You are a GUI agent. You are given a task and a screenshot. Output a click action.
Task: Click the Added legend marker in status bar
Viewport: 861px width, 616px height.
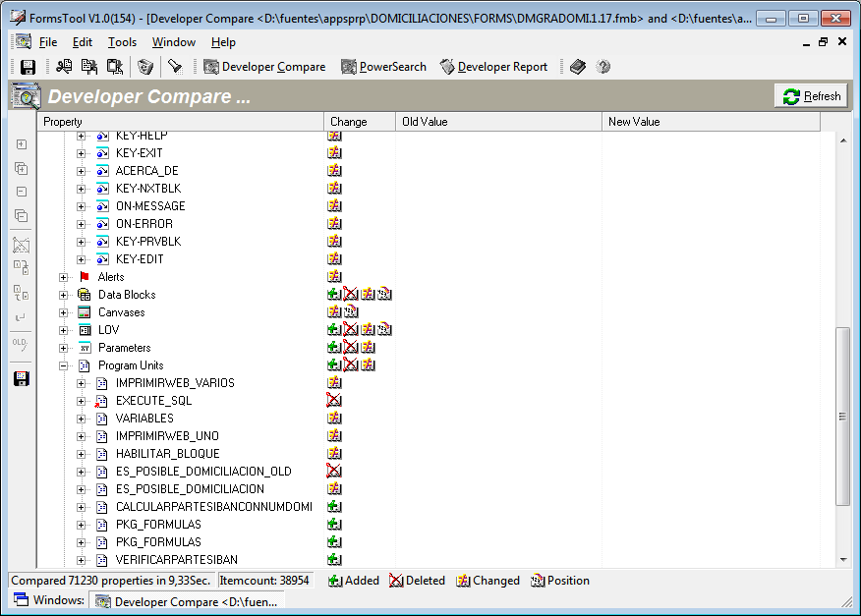[x=335, y=581]
